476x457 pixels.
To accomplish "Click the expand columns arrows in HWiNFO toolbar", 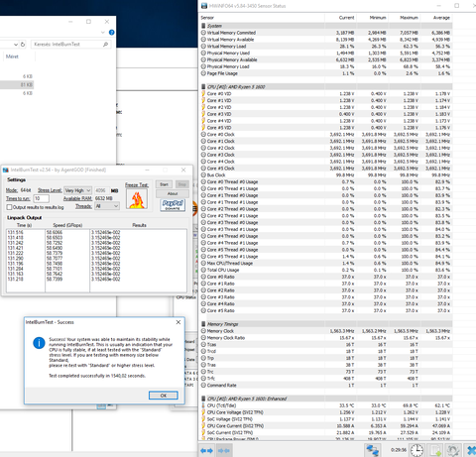I will pyautogui.click(x=206, y=450).
